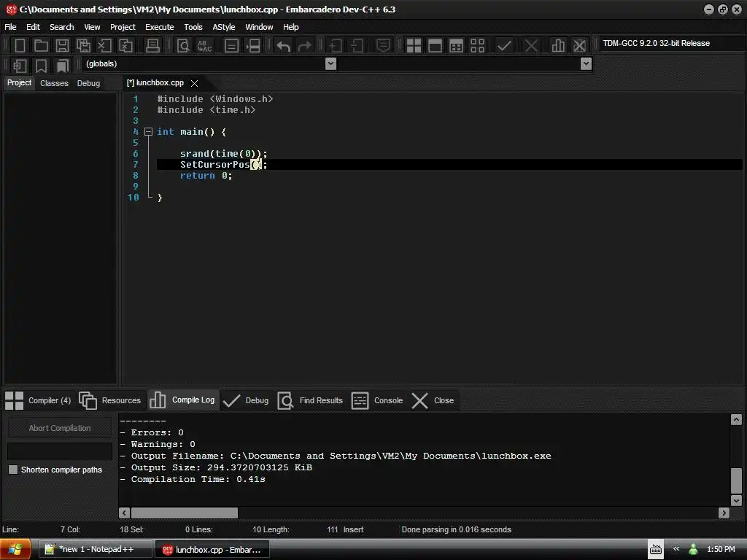Expand the (globals) scope dropdown
This screenshot has width=747, height=560.
(330, 63)
